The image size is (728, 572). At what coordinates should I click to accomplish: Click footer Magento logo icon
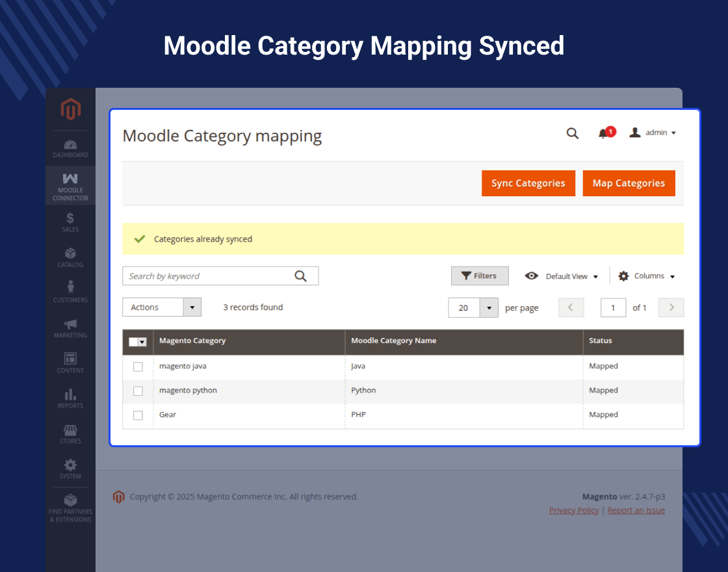pyautogui.click(x=118, y=497)
